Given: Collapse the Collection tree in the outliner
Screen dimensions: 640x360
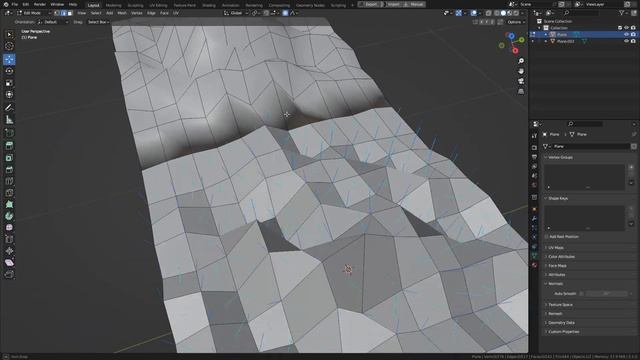Looking at the screenshot, I should 539,28.
